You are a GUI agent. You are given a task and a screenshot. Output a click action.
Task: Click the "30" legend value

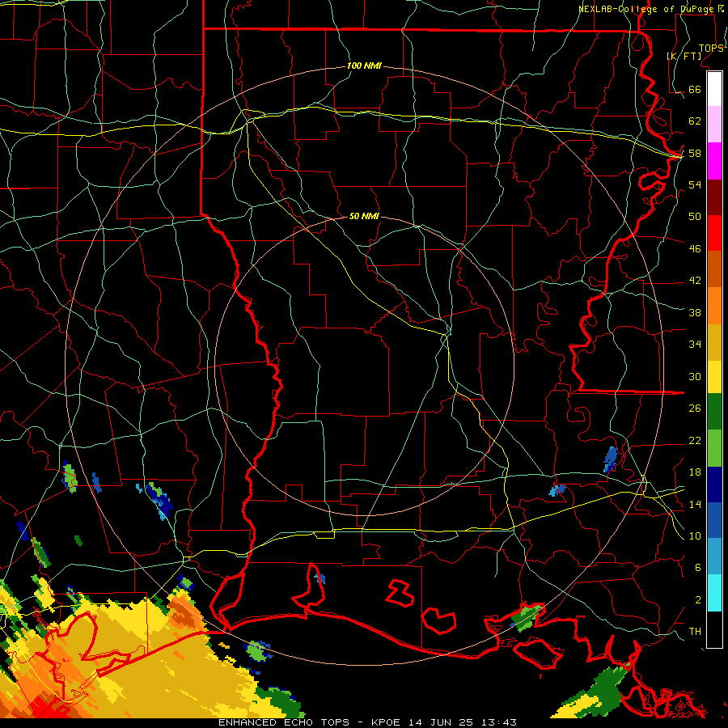695,376
